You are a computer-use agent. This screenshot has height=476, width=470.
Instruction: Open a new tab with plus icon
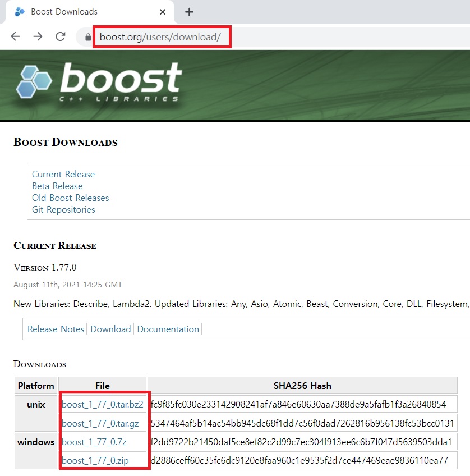[x=189, y=12]
